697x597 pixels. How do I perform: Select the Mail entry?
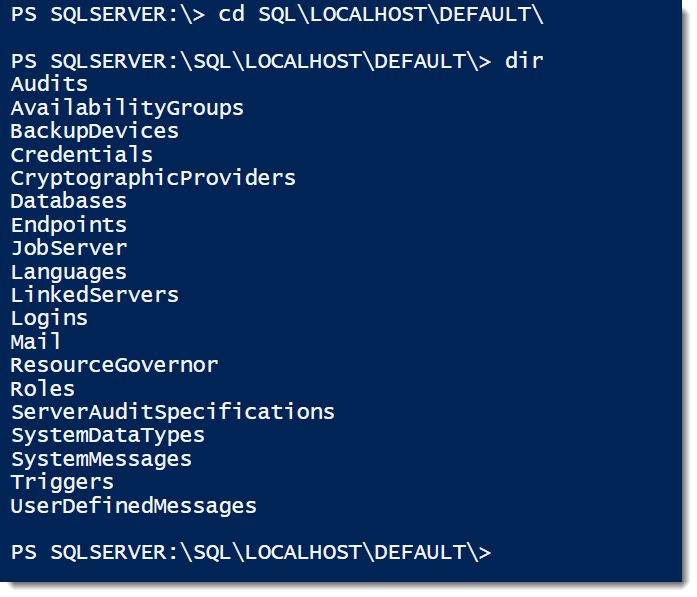36,342
